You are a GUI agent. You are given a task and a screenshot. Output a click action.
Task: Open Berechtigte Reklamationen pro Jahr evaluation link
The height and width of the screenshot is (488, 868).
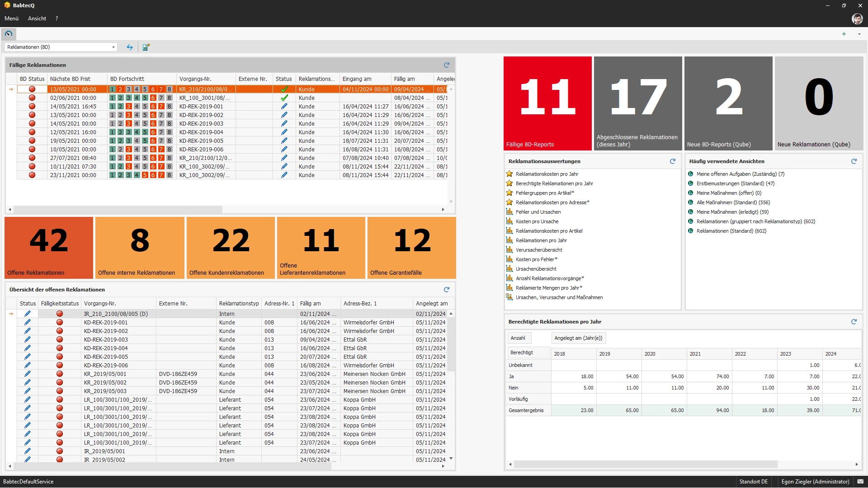[x=554, y=183]
